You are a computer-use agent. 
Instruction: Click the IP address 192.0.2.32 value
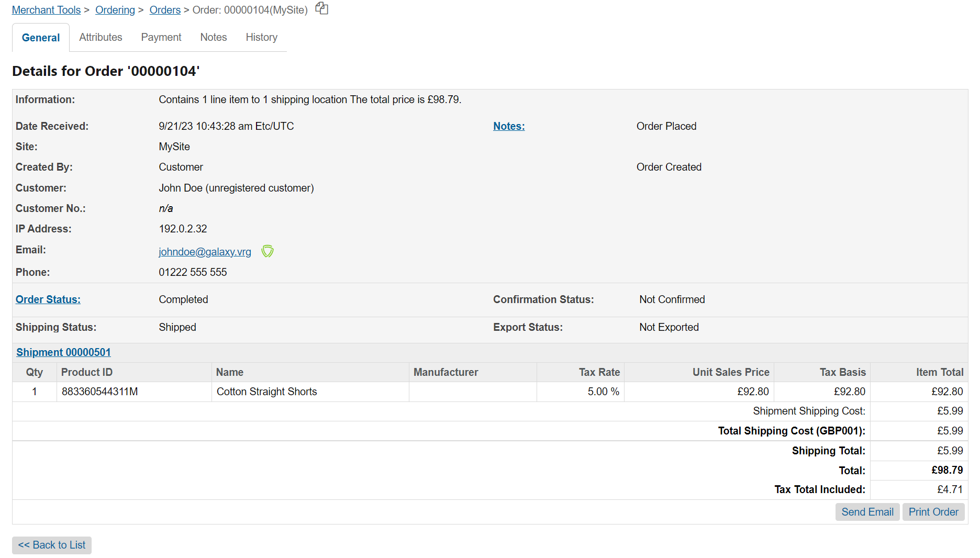coord(183,229)
